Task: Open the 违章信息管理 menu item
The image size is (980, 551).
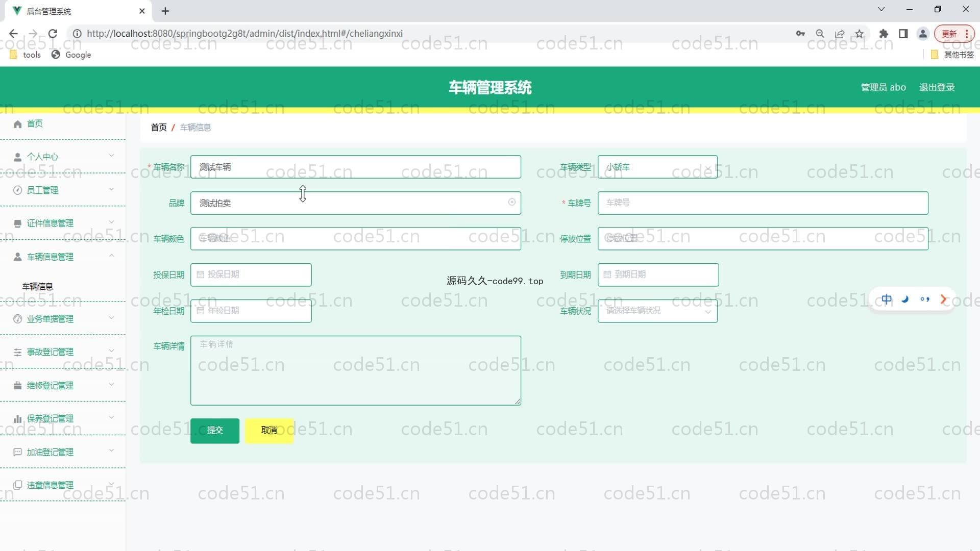Action: 50,485
